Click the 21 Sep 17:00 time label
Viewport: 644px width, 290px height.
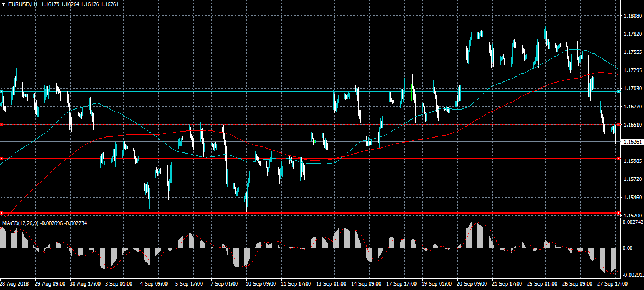click(x=507, y=284)
